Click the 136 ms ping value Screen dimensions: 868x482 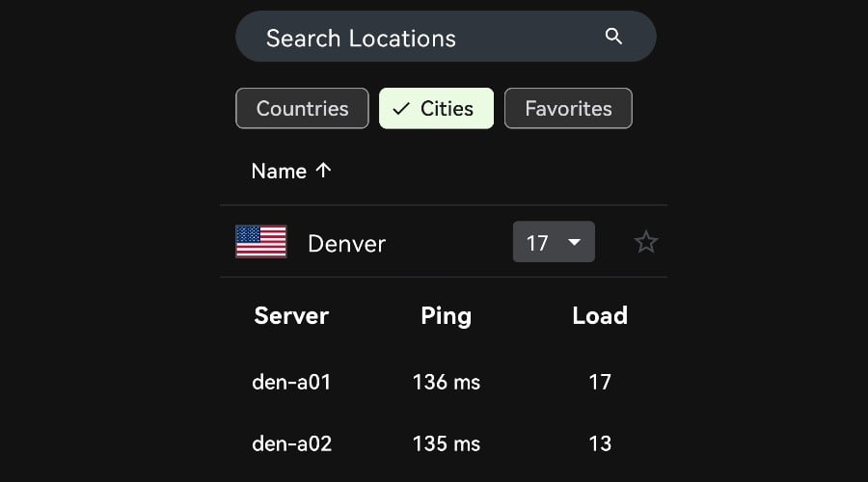tap(446, 382)
